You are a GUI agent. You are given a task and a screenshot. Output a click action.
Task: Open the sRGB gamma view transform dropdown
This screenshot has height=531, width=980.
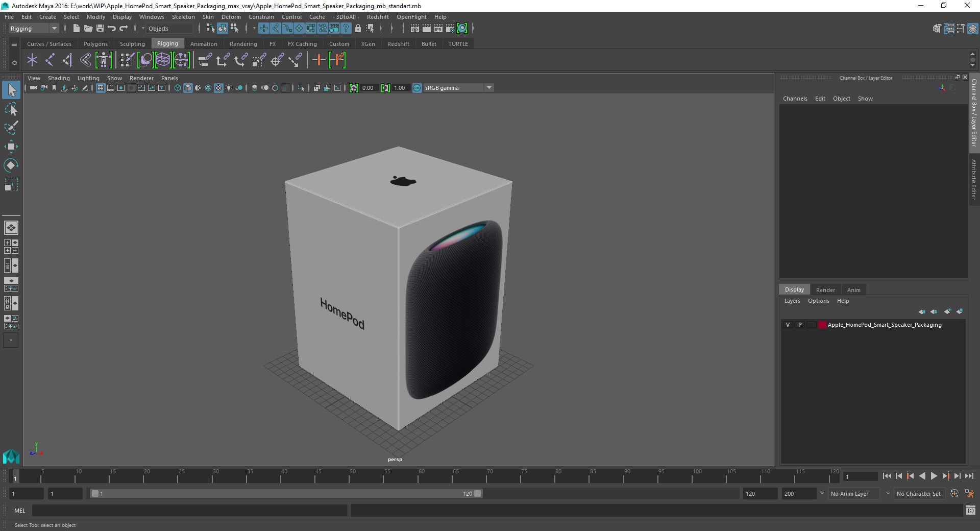coord(458,88)
